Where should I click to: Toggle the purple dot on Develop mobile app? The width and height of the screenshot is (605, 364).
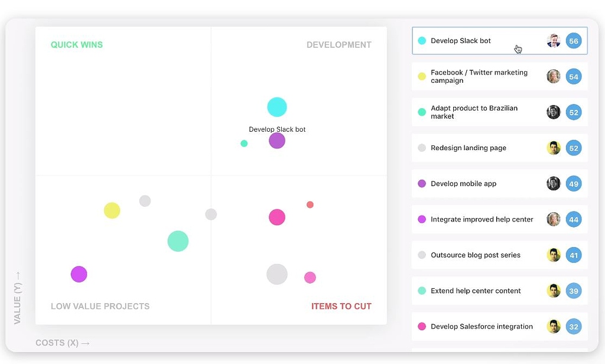tap(421, 183)
